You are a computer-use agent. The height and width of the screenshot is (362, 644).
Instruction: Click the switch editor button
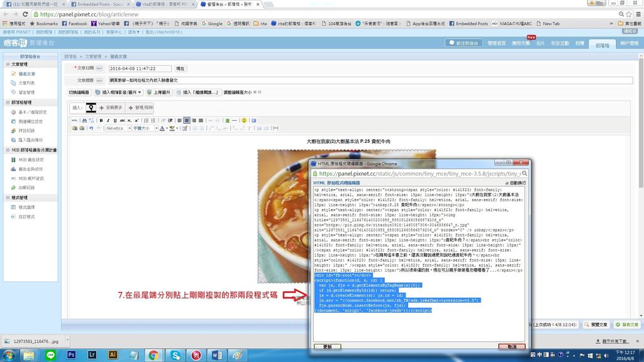[79, 92]
